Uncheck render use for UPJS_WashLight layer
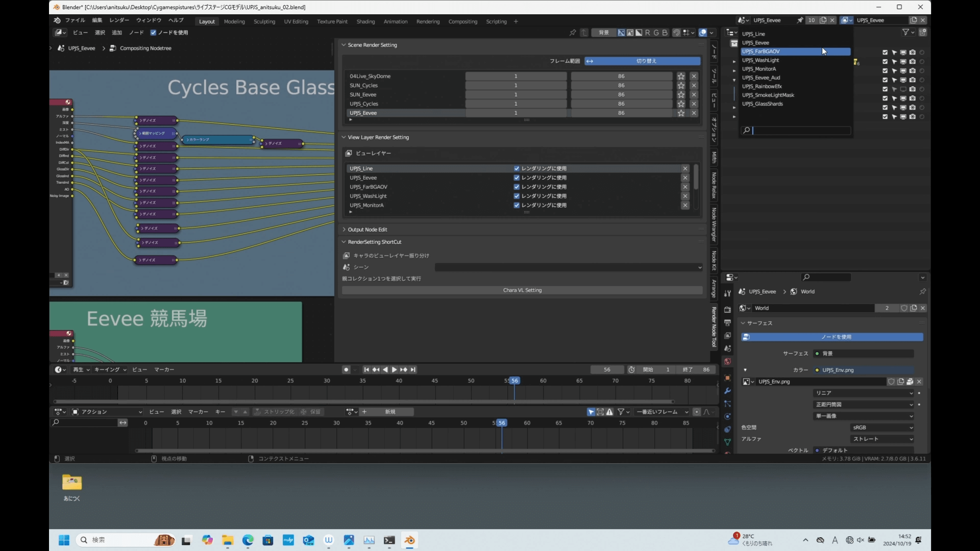Screen dimensions: 980x551 517,196
